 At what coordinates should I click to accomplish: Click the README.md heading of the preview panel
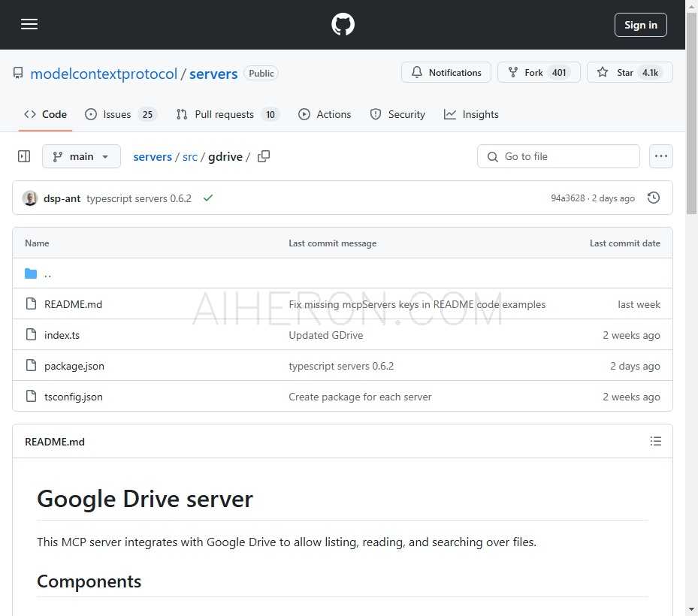[x=55, y=442]
